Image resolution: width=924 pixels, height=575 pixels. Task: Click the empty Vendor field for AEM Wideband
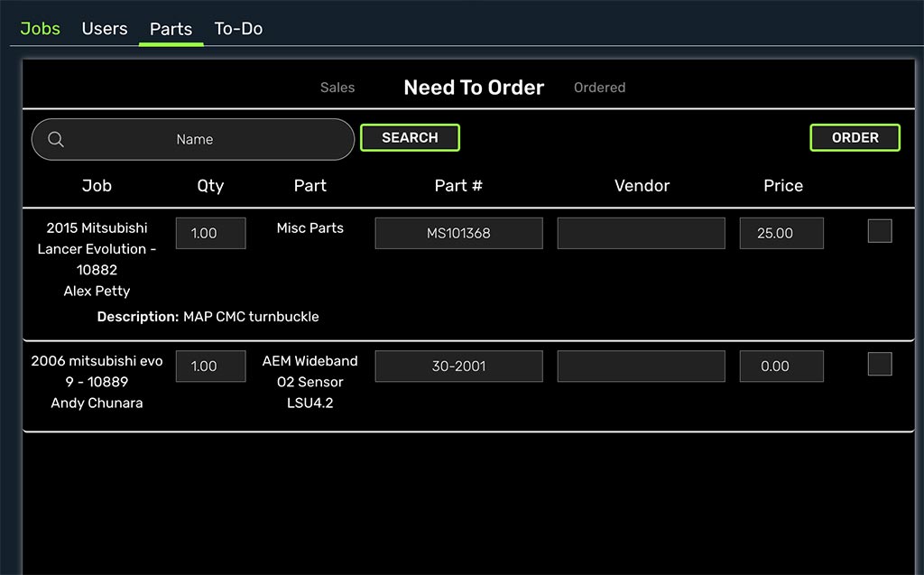tap(642, 366)
